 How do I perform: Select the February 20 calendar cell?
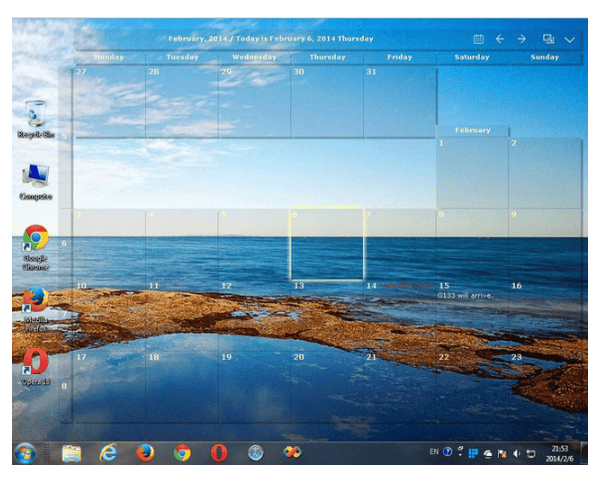(x=327, y=387)
